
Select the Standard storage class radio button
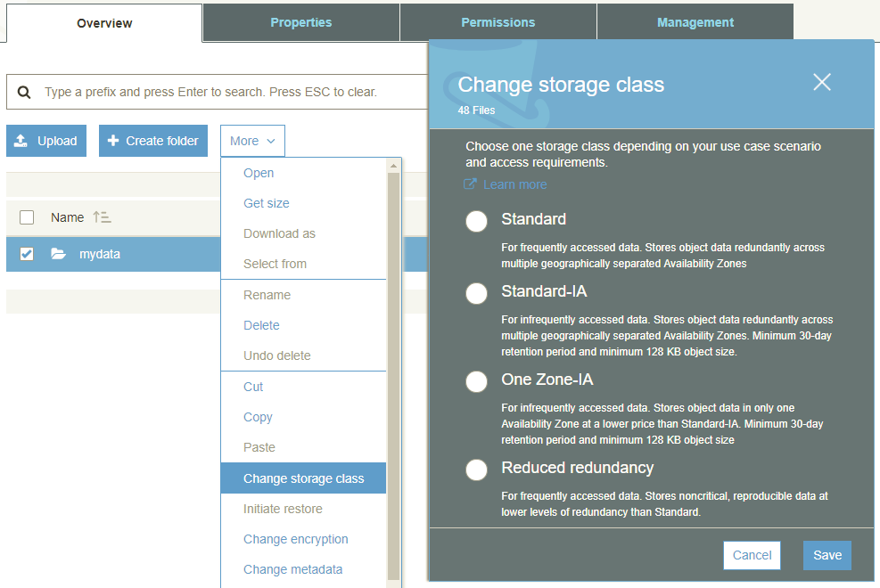pos(476,222)
